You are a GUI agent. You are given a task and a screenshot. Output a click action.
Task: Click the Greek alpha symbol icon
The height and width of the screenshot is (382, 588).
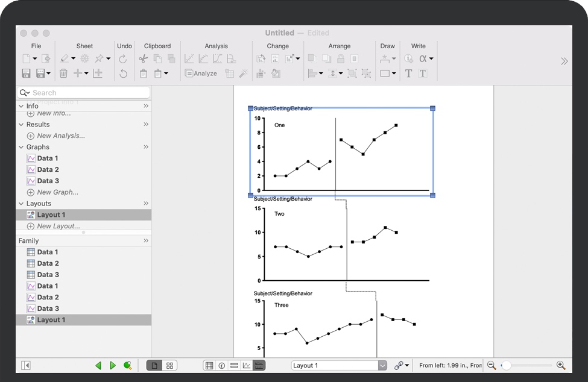[423, 59]
